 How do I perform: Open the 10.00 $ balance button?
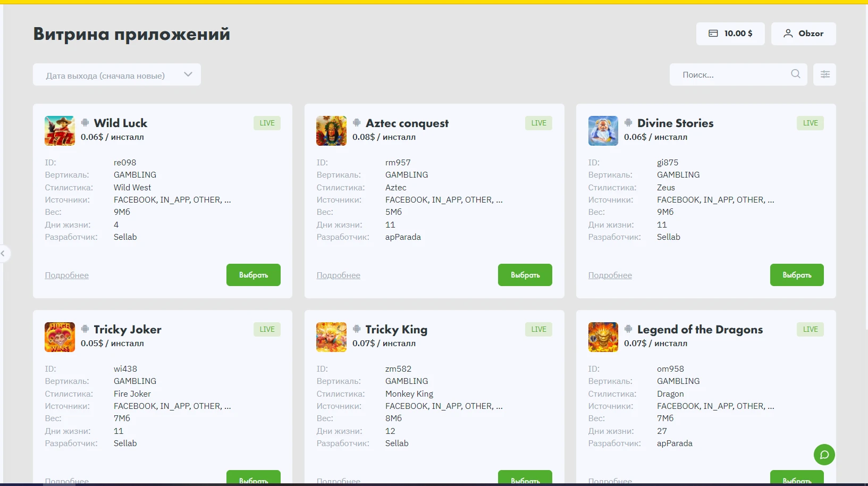pos(730,33)
